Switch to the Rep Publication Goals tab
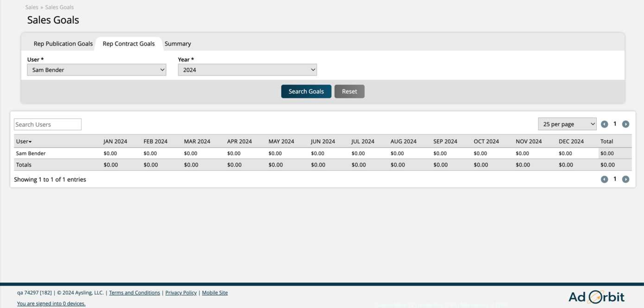The height and width of the screenshot is (308, 644). (63, 44)
